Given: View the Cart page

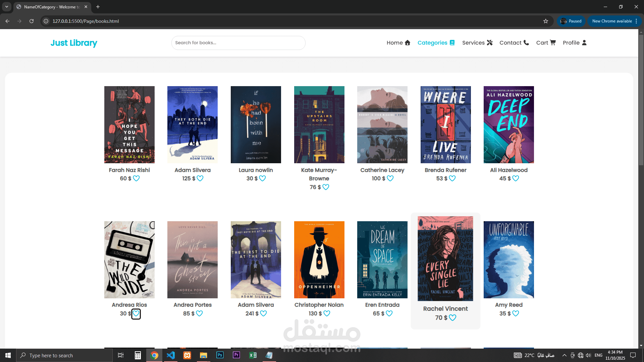Looking at the screenshot, I should tap(546, 43).
